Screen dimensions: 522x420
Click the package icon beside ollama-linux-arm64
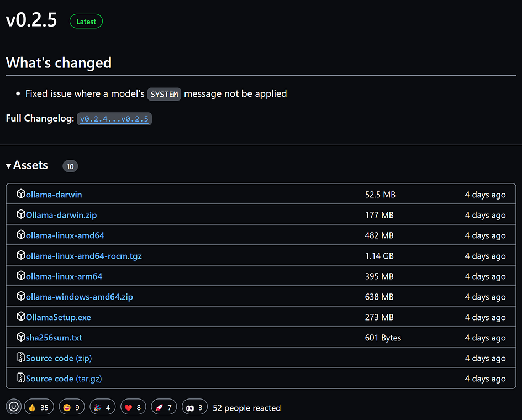[21, 276]
